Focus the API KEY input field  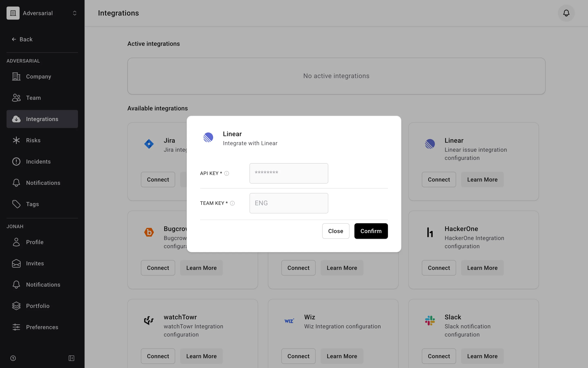point(289,173)
